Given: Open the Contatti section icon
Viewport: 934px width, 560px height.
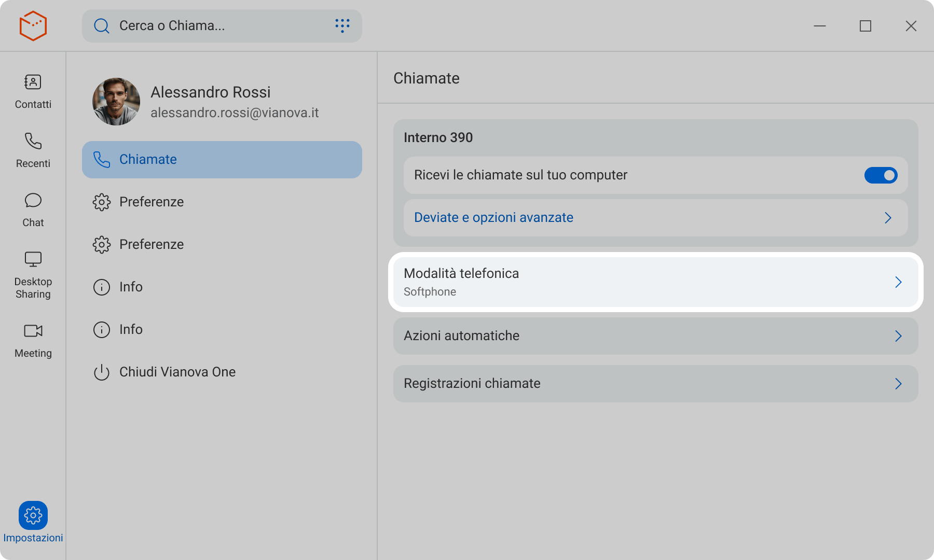Looking at the screenshot, I should [x=33, y=82].
